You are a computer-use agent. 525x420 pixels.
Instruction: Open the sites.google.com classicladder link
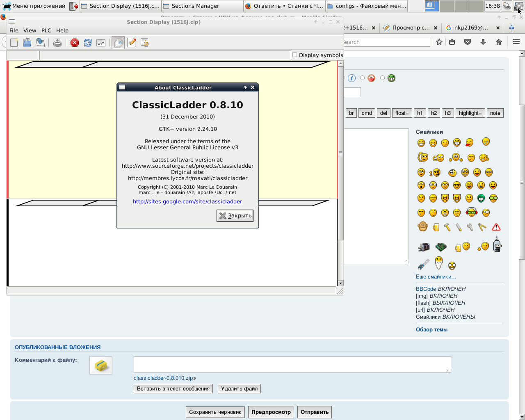pos(187,202)
